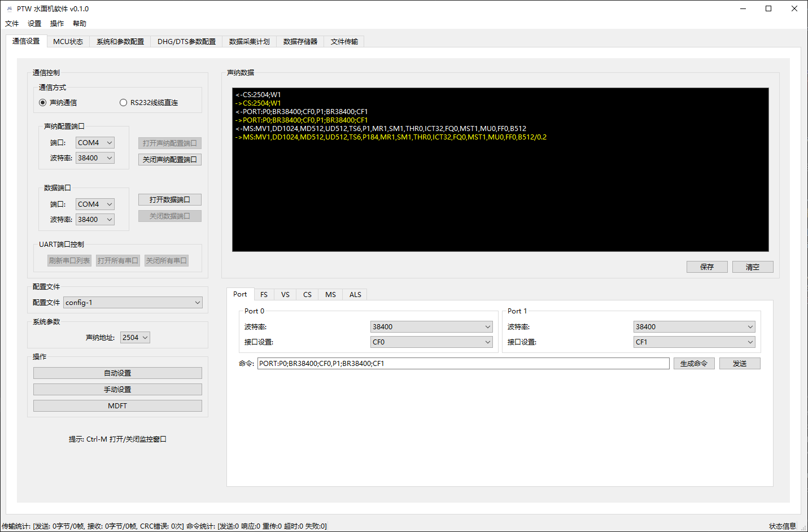Expand the config-1 配置文件 dropdown

133,303
